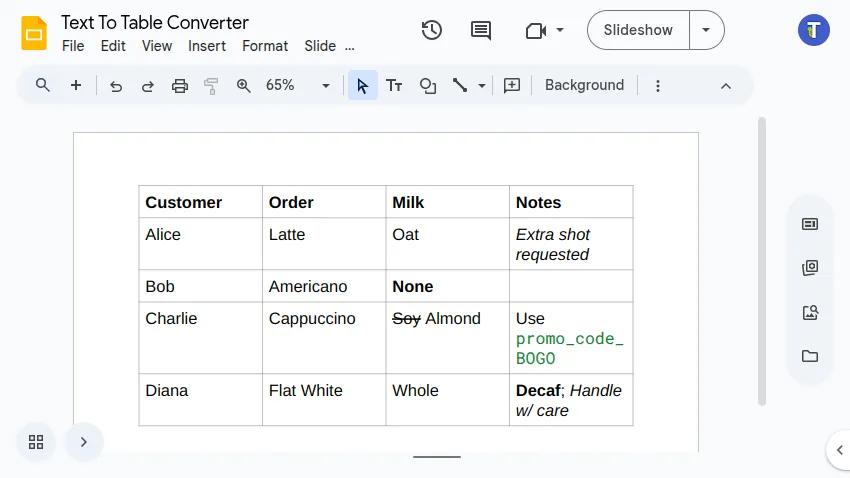Click the Background button

coord(584,86)
